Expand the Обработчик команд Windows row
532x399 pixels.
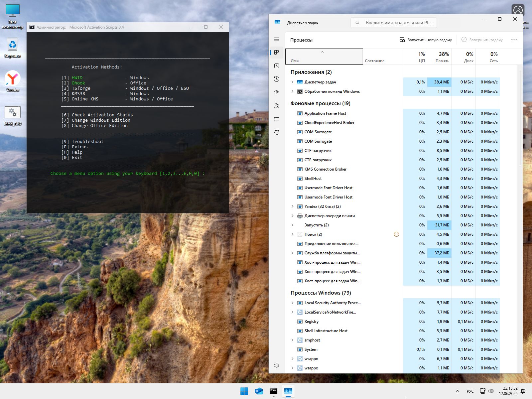pyautogui.click(x=292, y=91)
